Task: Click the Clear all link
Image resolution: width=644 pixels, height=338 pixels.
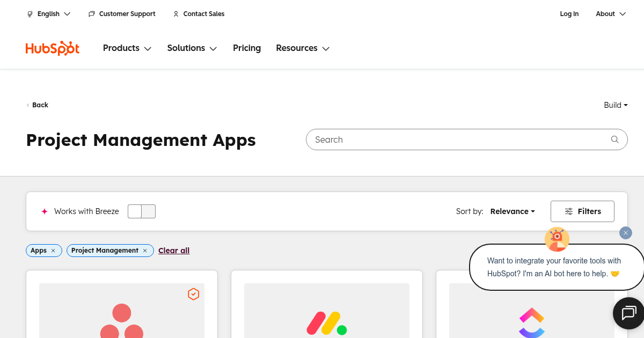Action: [174, 250]
